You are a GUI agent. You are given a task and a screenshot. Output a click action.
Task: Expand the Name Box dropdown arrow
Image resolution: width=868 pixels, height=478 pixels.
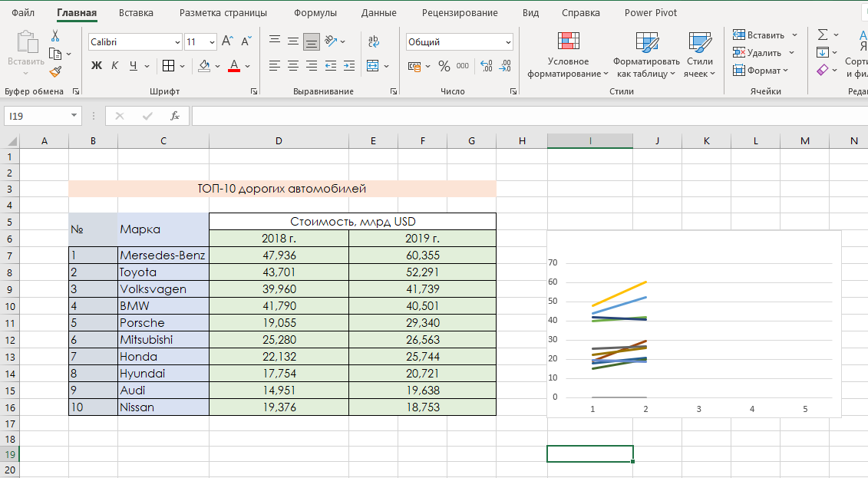click(x=74, y=116)
